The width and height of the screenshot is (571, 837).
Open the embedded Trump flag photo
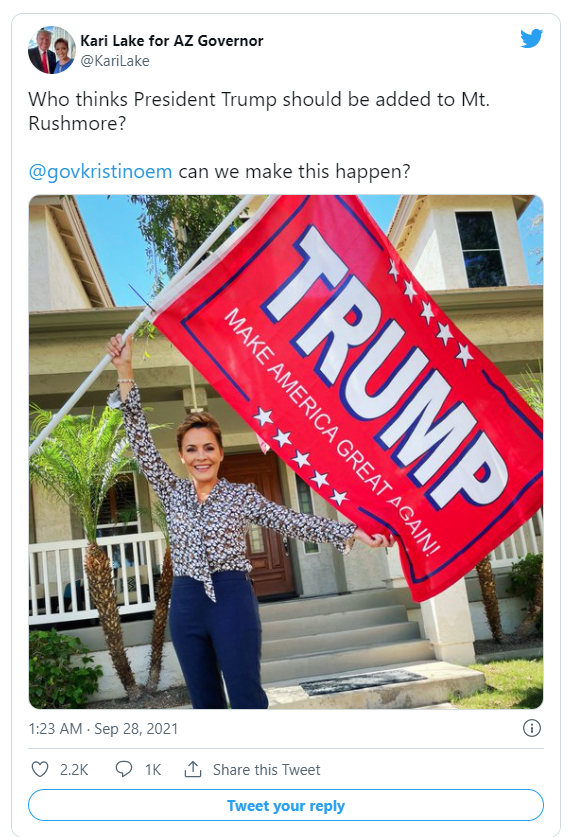click(286, 452)
